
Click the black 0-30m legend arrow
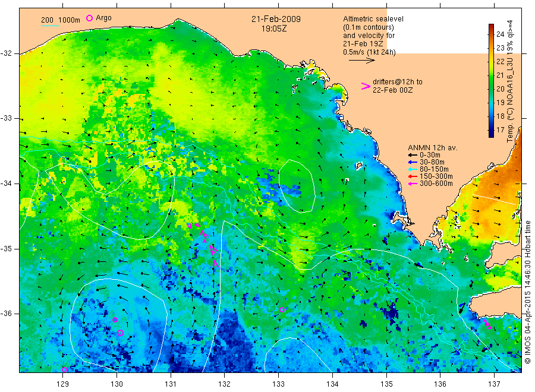coord(413,155)
